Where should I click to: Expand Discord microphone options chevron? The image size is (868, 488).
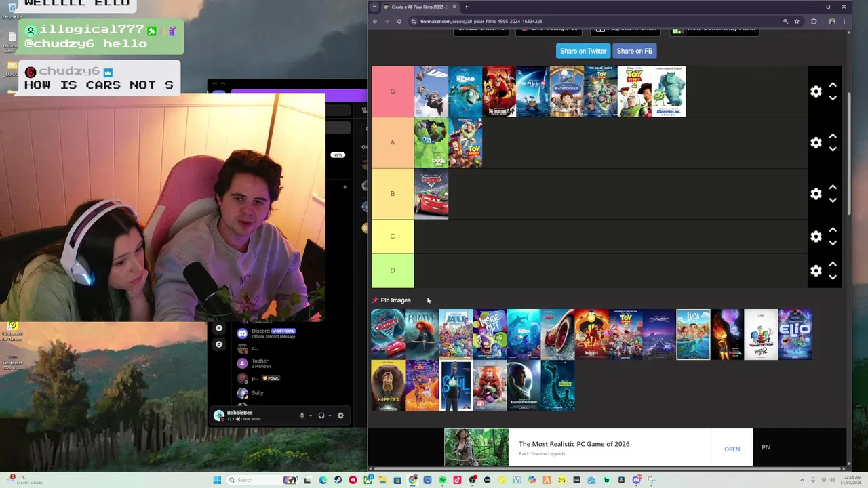311,415
